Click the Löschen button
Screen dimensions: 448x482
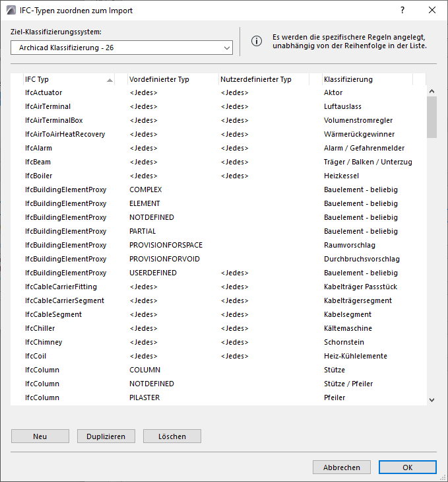click(172, 436)
